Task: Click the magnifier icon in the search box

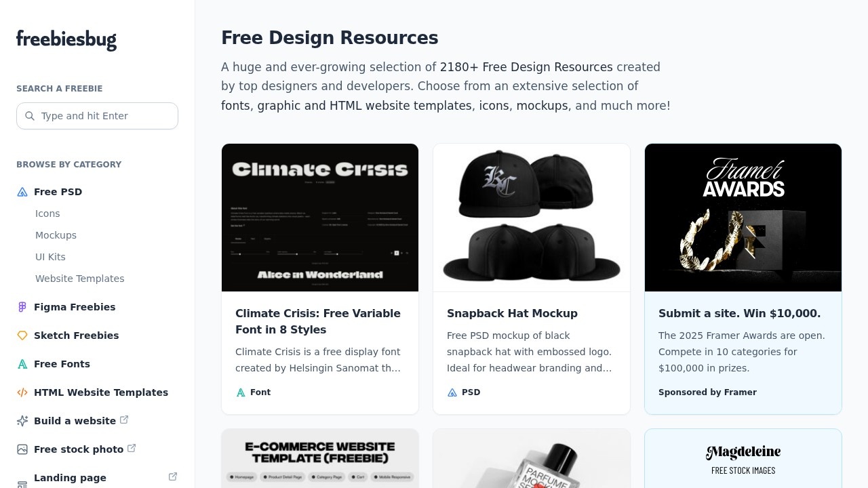Action: click(30, 116)
